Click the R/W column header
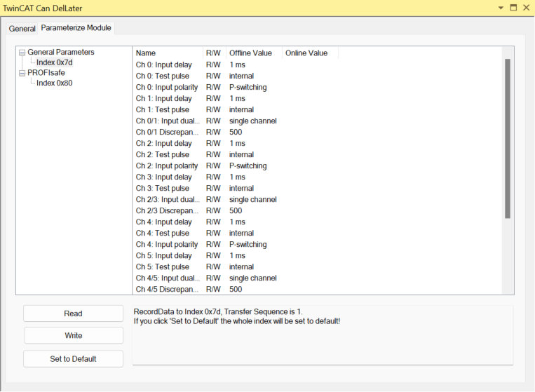This screenshot has height=392, width=535. (215, 53)
